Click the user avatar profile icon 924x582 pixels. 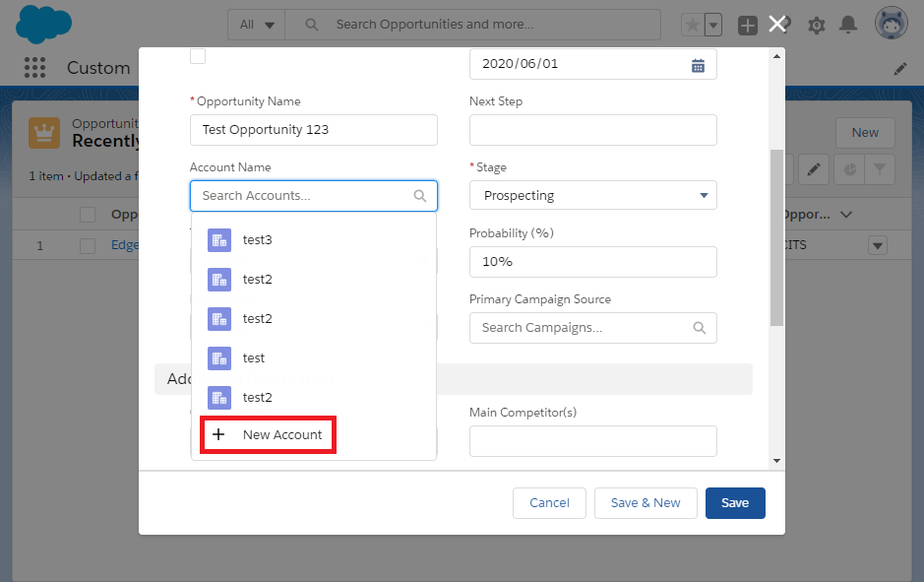tap(890, 25)
